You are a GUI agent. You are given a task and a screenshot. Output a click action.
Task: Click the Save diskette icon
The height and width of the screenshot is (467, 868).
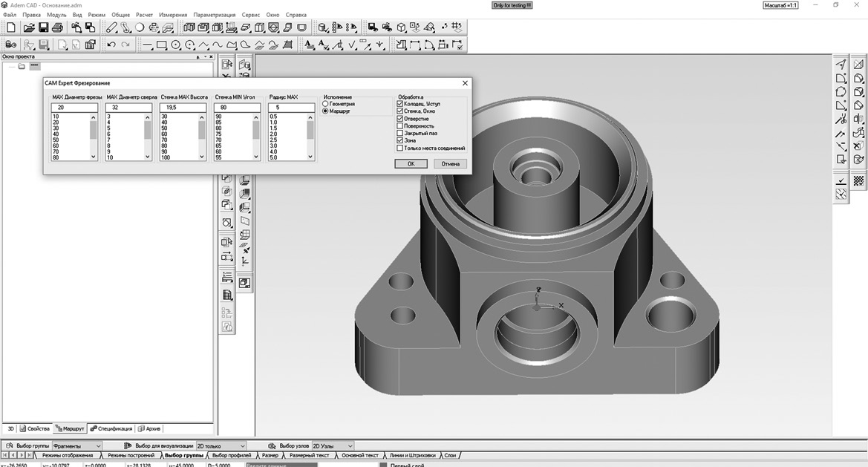point(44,27)
